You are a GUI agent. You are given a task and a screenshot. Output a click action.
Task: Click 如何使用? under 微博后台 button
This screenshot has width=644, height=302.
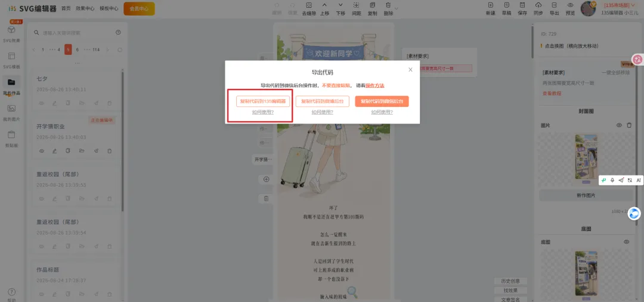pos(323,112)
